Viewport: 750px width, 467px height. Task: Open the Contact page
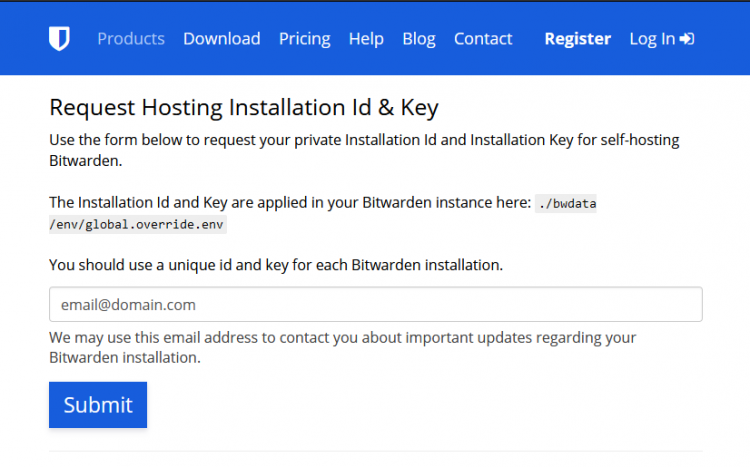coord(483,39)
